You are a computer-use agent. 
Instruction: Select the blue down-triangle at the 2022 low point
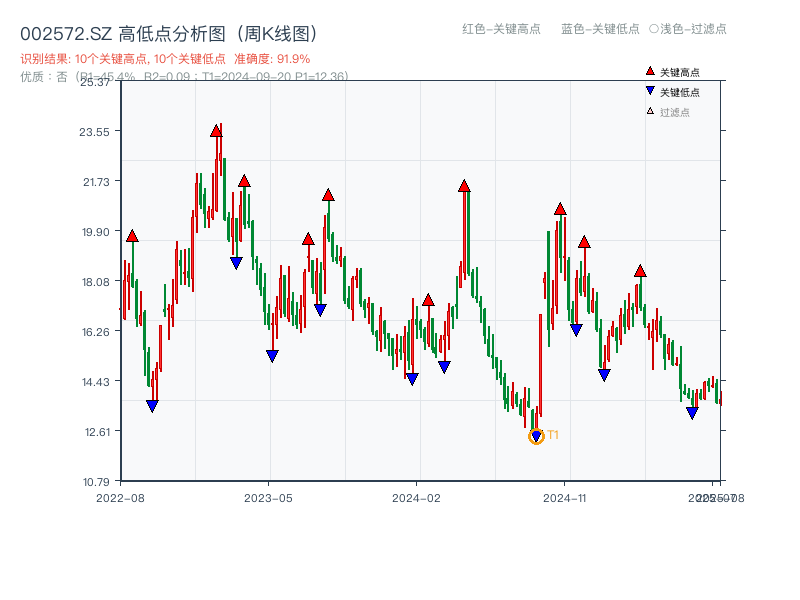[152, 404]
